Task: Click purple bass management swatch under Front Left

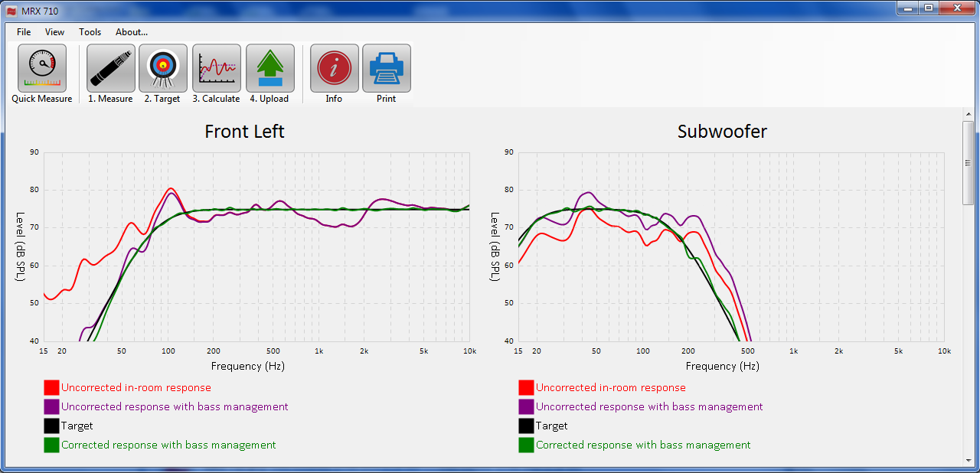Action: (51, 407)
